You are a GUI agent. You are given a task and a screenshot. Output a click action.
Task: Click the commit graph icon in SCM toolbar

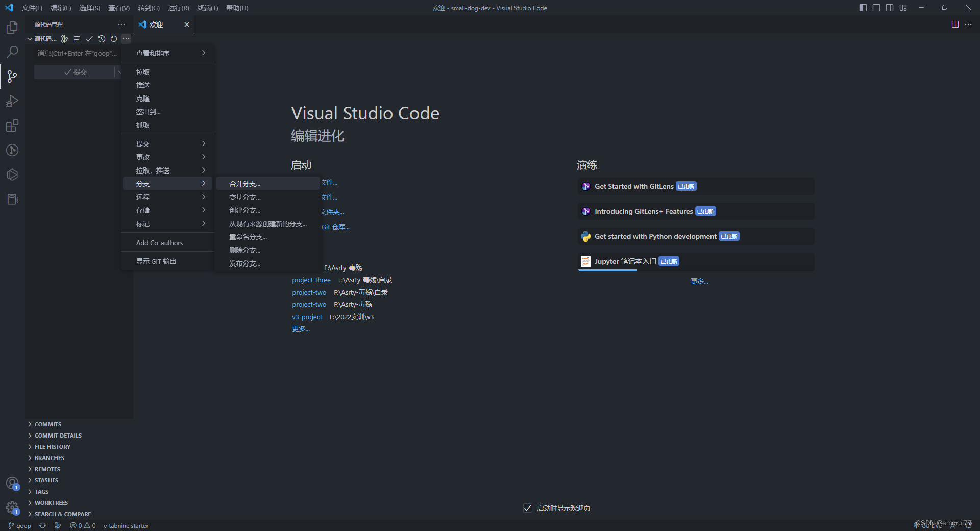pyautogui.click(x=64, y=39)
